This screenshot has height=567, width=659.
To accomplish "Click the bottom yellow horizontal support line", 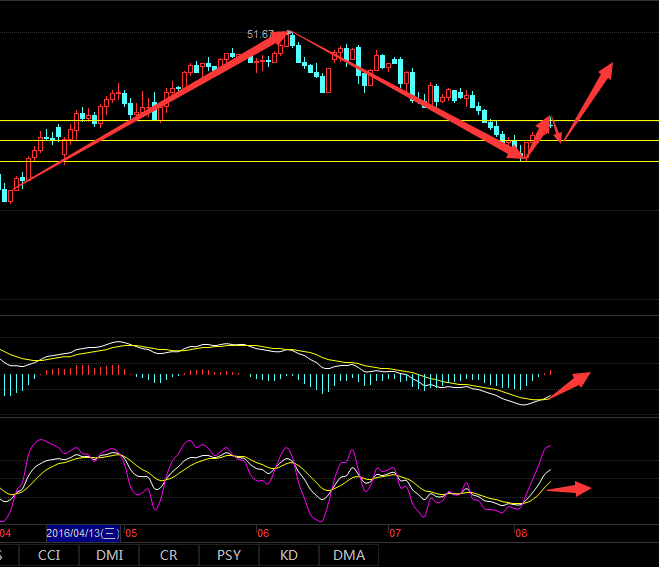I will [300, 161].
